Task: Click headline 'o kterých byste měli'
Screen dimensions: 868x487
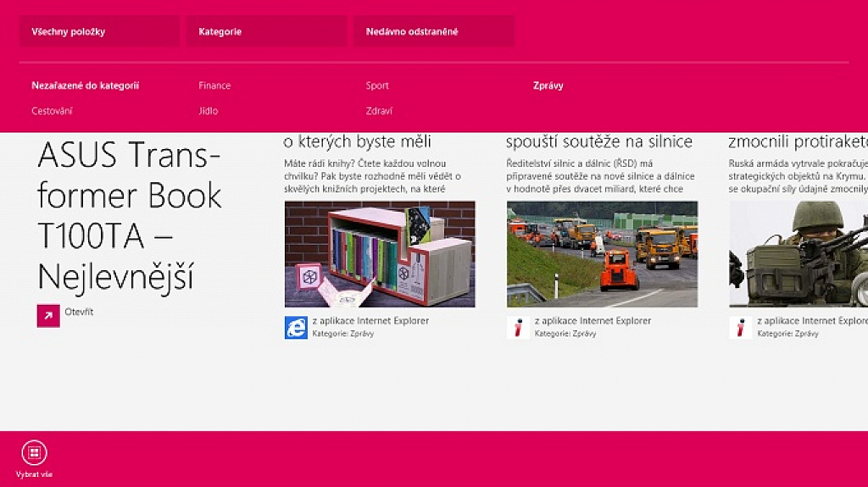Action: tap(357, 141)
